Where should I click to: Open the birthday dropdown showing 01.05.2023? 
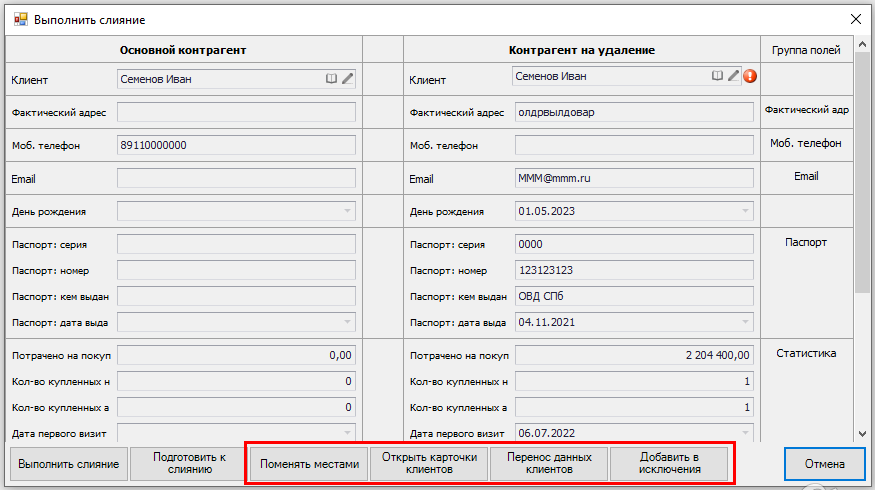pos(745,211)
